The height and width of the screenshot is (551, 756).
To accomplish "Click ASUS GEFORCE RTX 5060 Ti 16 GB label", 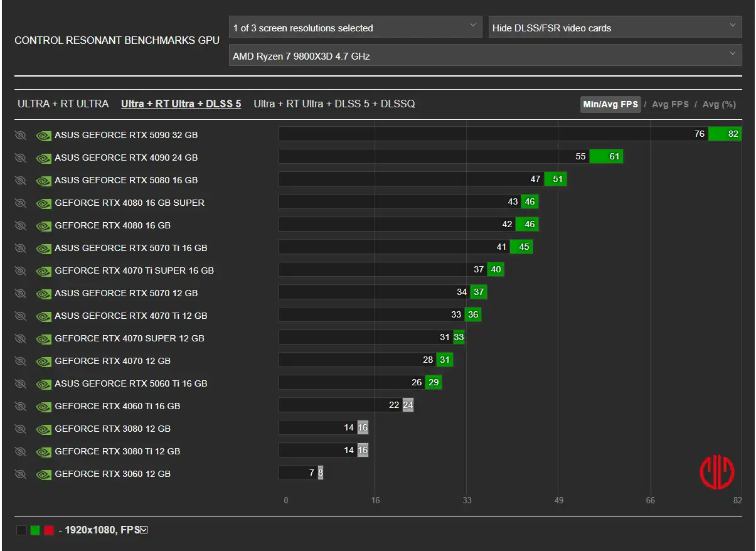I will pyautogui.click(x=131, y=383).
